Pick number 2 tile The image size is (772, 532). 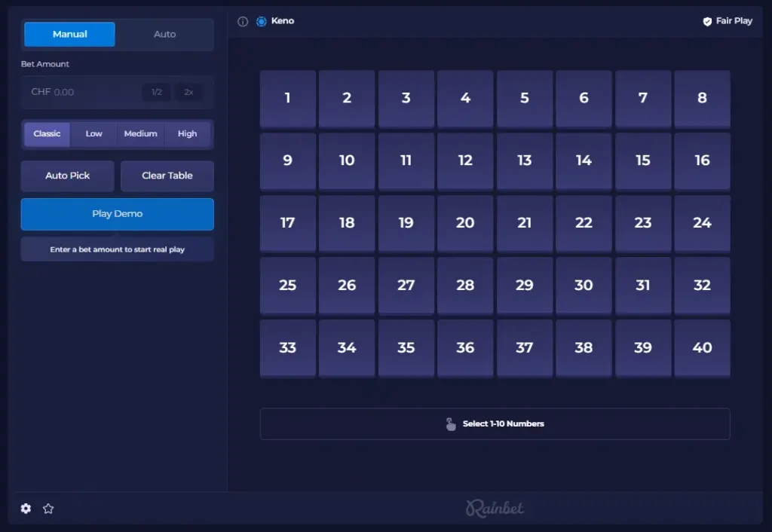[x=347, y=99]
